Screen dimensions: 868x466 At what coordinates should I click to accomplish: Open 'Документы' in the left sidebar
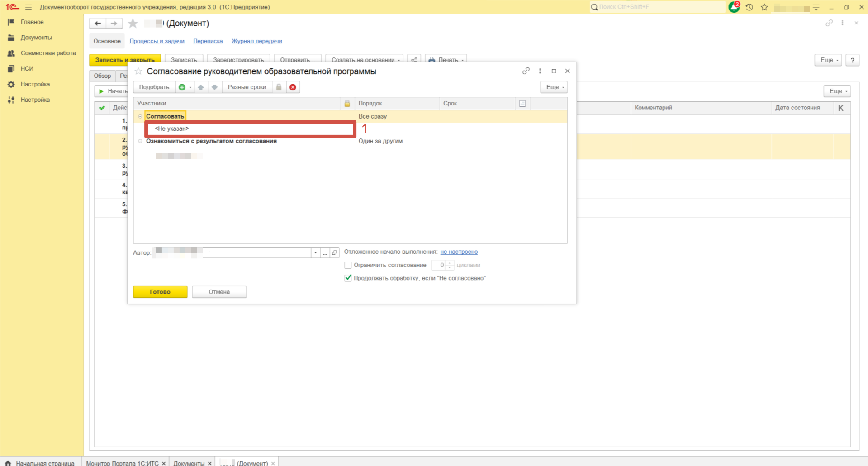click(x=36, y=38)
